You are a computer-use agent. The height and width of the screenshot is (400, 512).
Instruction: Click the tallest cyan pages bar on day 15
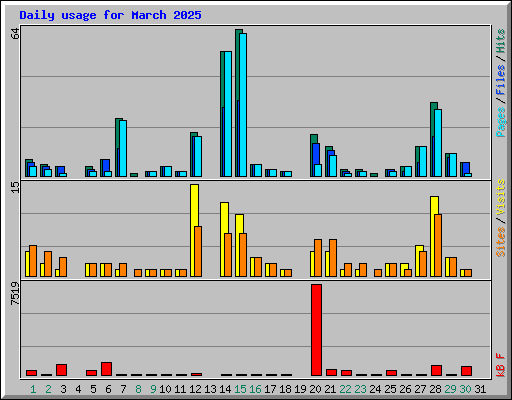point(243,105)
